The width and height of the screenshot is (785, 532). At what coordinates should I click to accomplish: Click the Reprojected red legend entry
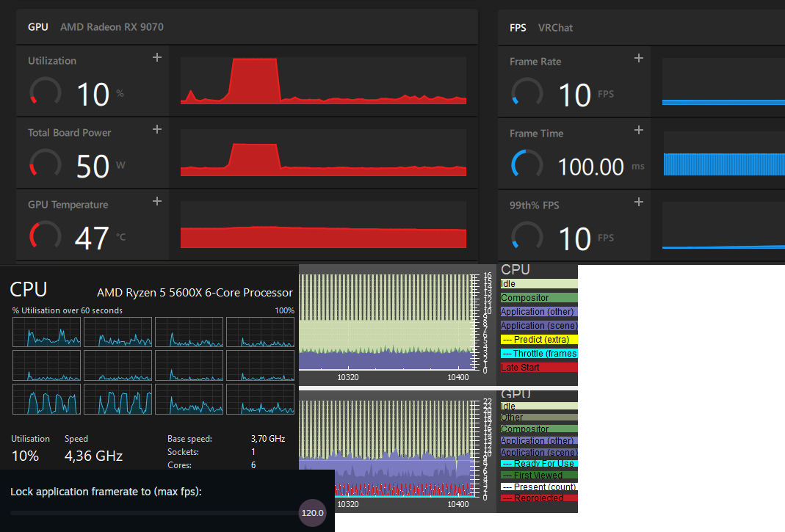click(x=539, y=498)
